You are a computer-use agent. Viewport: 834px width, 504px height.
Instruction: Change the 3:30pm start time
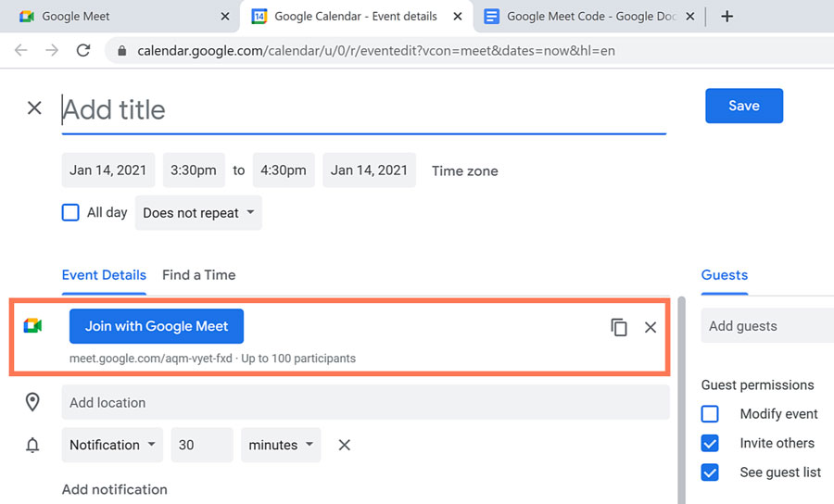point(194,170)
